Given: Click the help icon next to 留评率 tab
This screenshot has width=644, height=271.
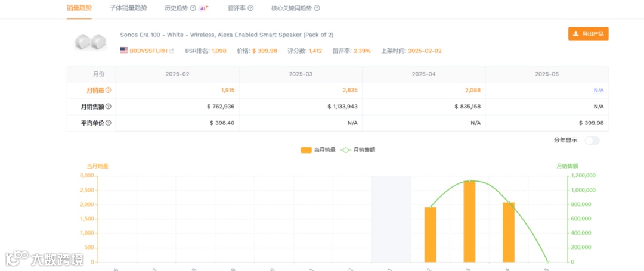Looking at the screenshot, I should click(250, 8).
